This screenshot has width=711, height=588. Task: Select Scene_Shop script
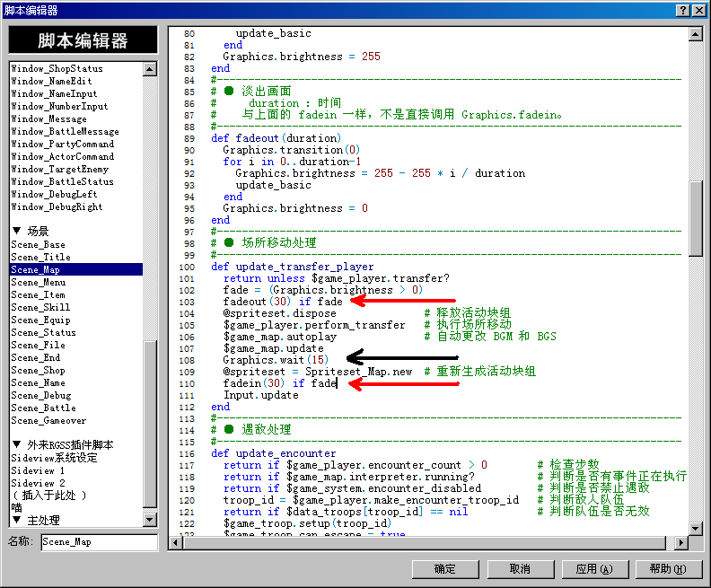[x=38, y=371]
